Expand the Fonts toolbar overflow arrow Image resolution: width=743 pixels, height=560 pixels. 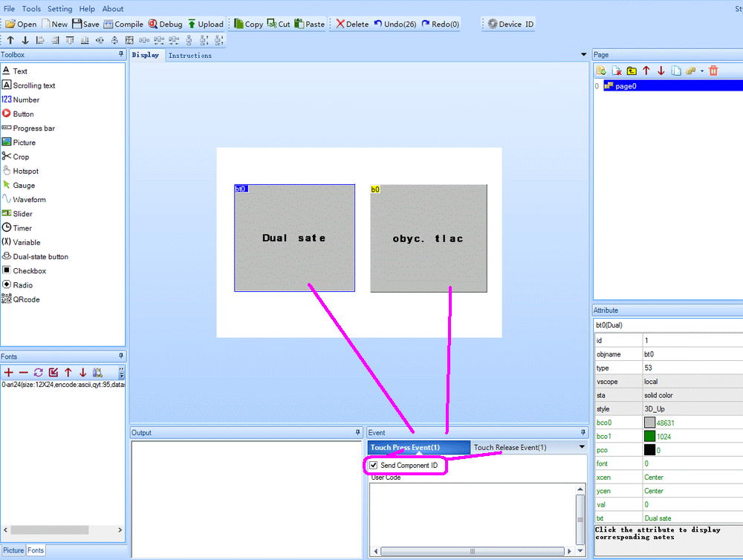point(121,372)
